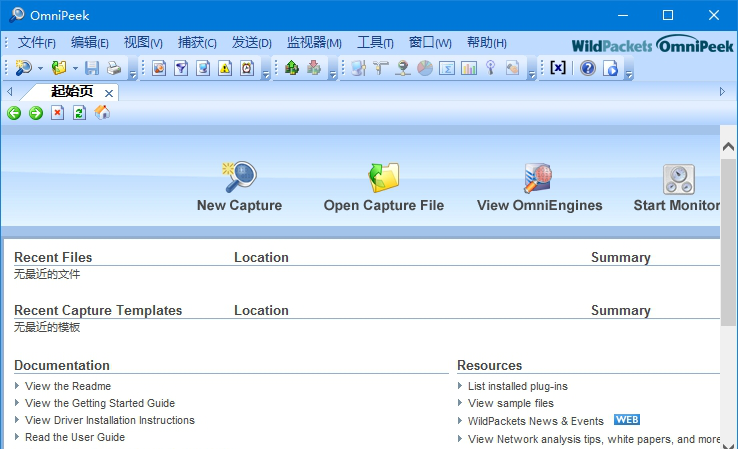Open the Filters funnel toolbar icon
Image resolution: width=738 pixels, height=466 pixels.
181,68
